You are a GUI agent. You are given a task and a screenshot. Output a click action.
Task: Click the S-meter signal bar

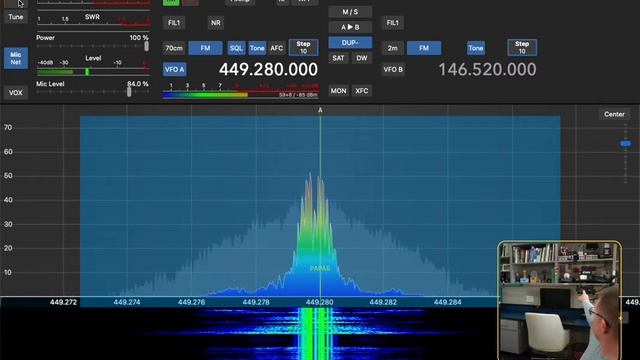241,95
